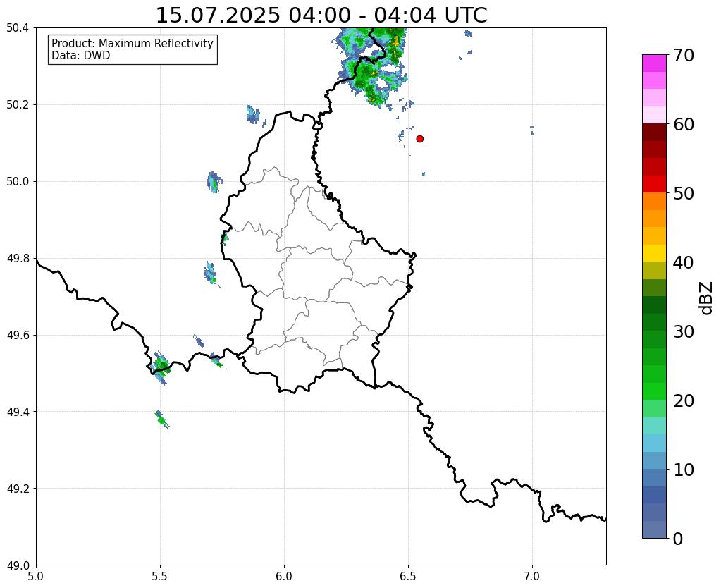
Task: Click the yellow 40 dBZ colorbar segment
Action: [x=654, y=253]
